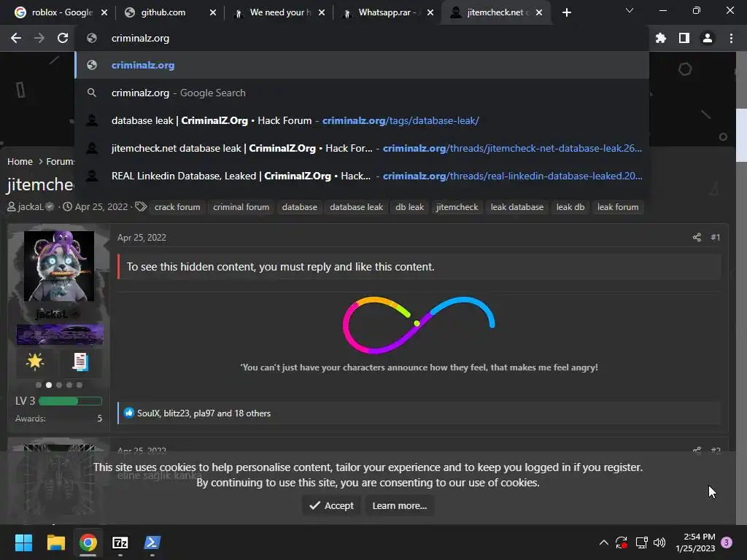Open the crack forum tag
Viewport: 747px width, 560px height.
coord(177,207)
